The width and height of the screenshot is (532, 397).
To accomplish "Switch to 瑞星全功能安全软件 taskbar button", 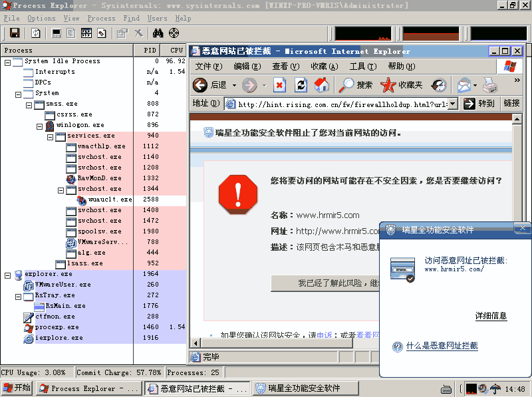I will coord(305,388).
